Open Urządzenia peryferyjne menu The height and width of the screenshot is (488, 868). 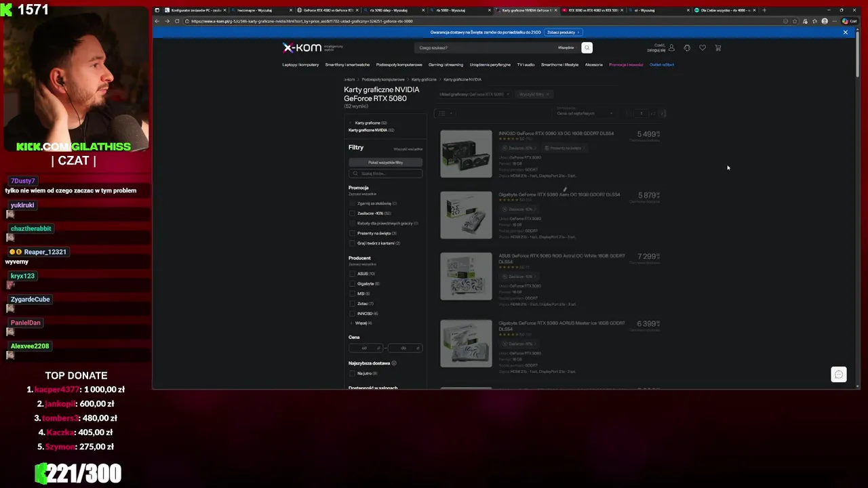point(490,64)
